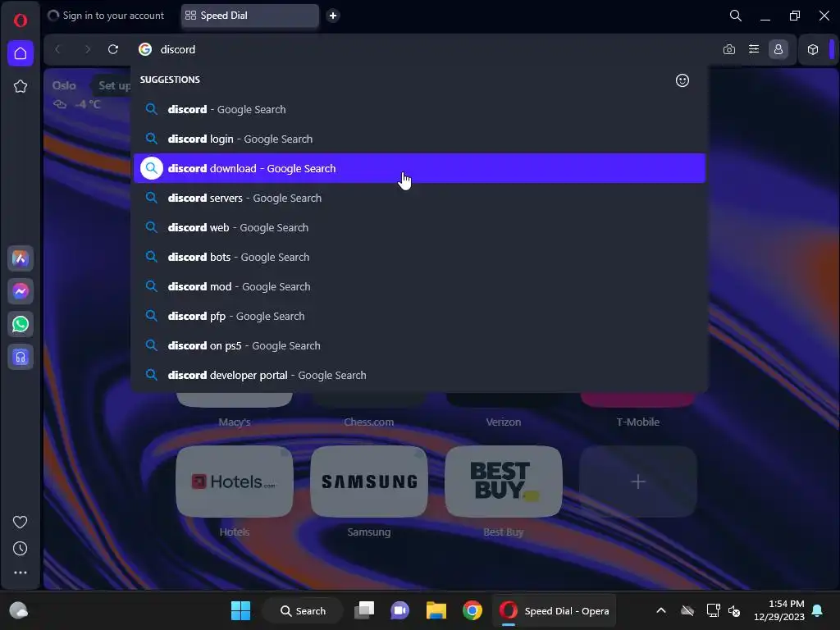Switch to the Sign in to your account tab
840x630 pixels.
pyautogui.click(x=106, y=16)
